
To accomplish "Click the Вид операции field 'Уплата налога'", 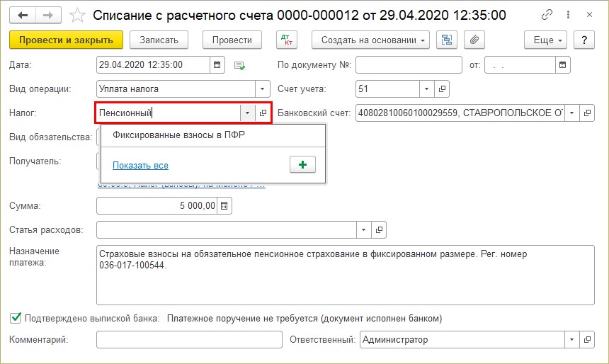I will (176, 89).
